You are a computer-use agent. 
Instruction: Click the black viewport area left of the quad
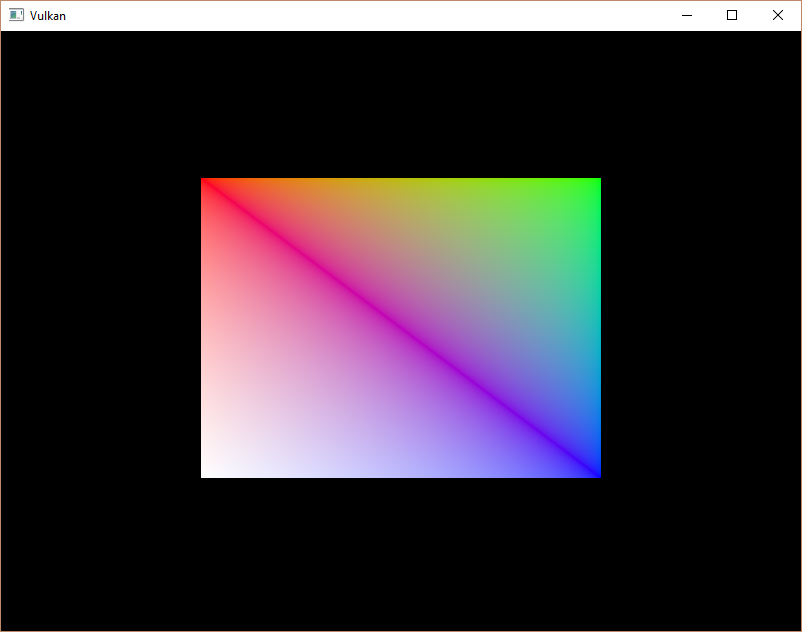tap(100, 327)
